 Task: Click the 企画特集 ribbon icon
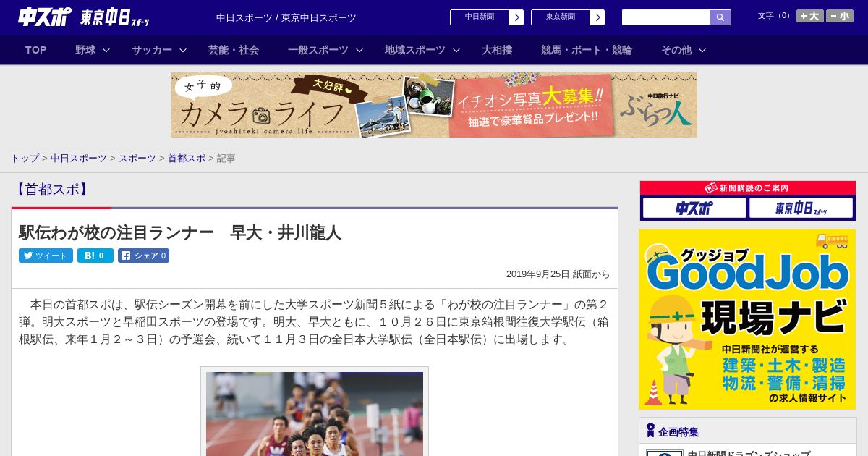click(x=650, y=431)
